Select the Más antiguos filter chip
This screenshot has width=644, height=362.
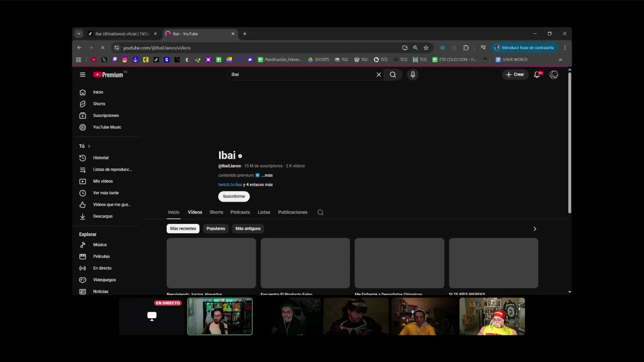(248, 228)
